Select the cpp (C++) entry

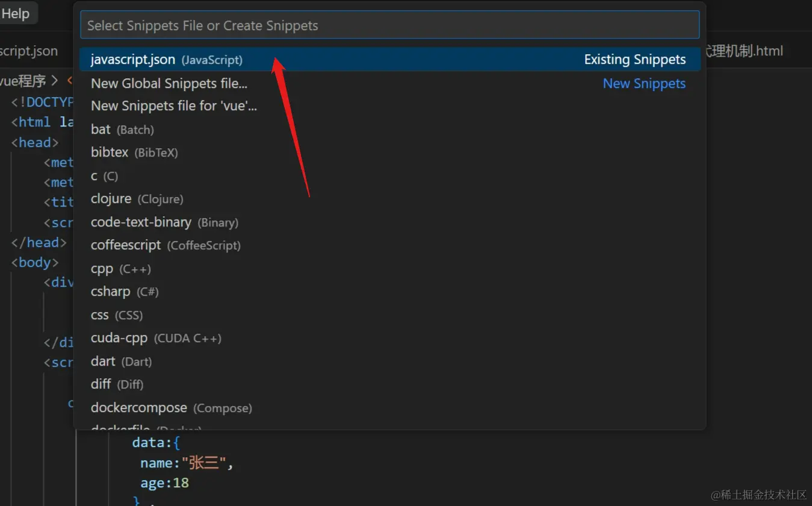tap(389, 269)
